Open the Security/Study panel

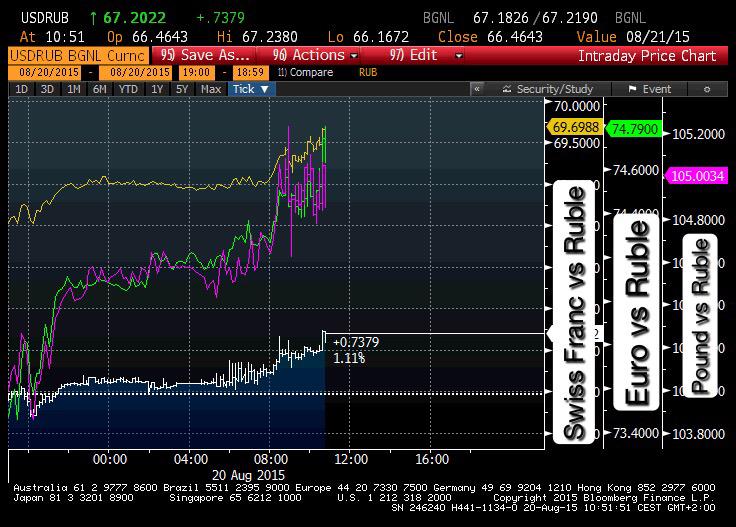(548, 89)
